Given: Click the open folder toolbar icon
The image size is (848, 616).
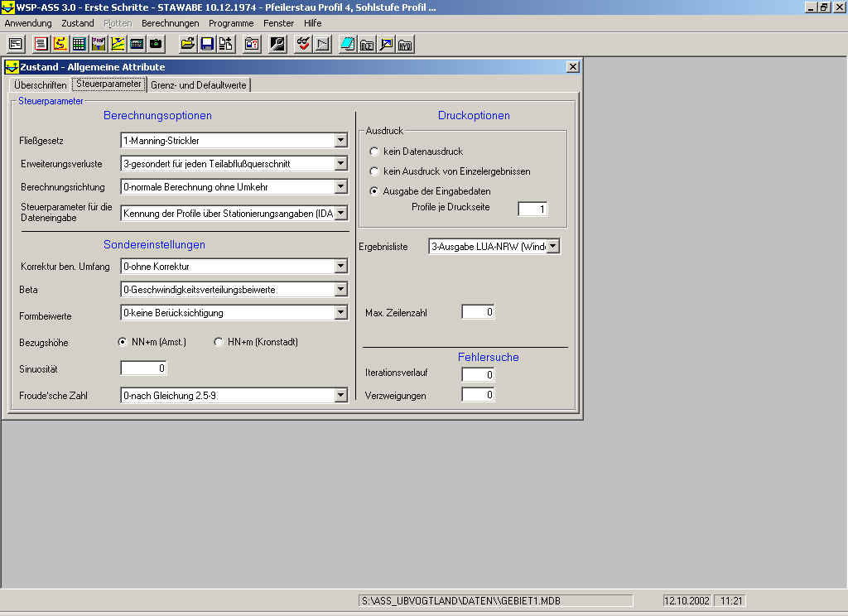Looking at the screenshot, I should coord(188,44).
